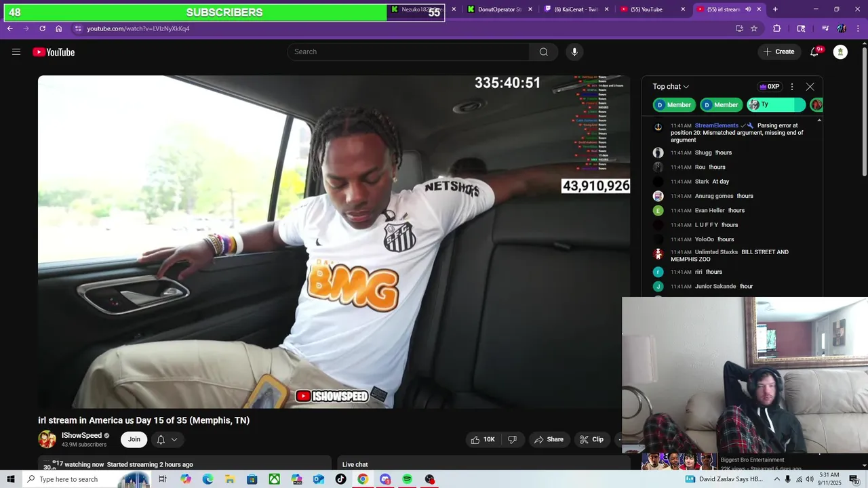Open Spotify from the taskbar
The width and height of the screenshot is (868, 488).
[407, 479]
